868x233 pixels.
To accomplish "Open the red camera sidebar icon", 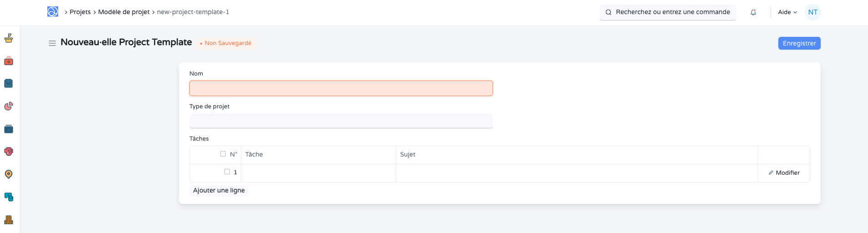I will 9,61.
